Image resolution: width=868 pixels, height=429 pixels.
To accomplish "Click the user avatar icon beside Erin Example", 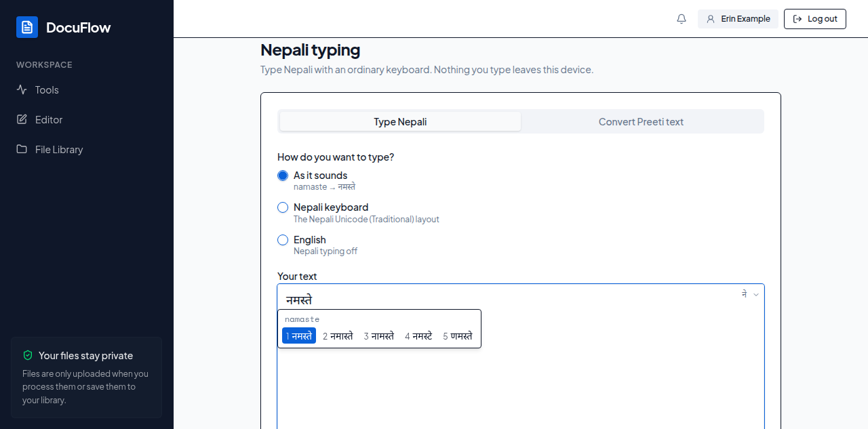I will coord(711,19).
